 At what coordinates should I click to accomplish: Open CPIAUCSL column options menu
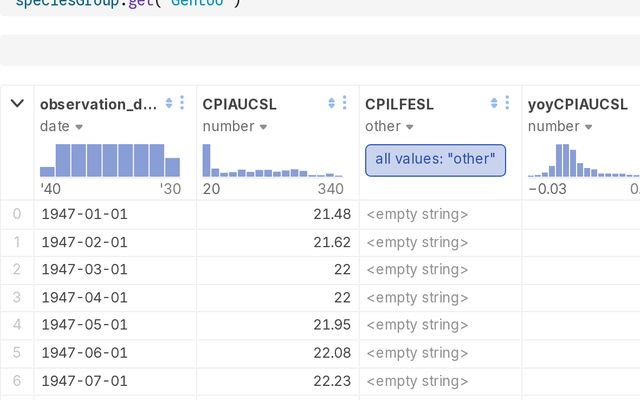pyautogui.click(x=344, y=103)
